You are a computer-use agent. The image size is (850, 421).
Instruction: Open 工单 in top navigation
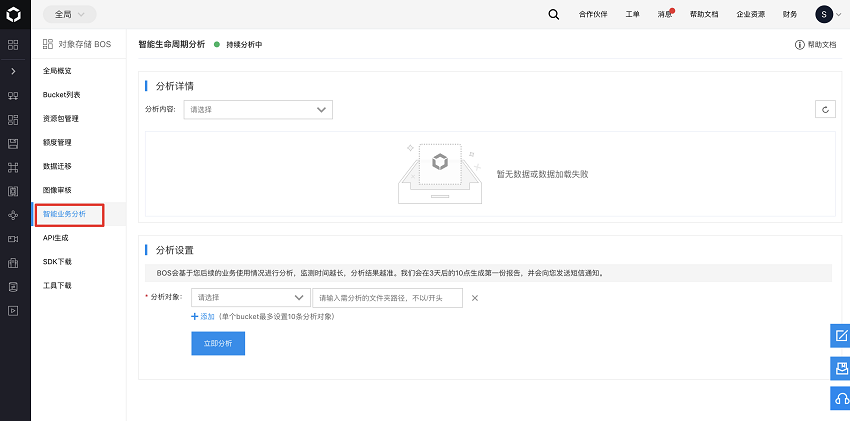coord(632,15)
